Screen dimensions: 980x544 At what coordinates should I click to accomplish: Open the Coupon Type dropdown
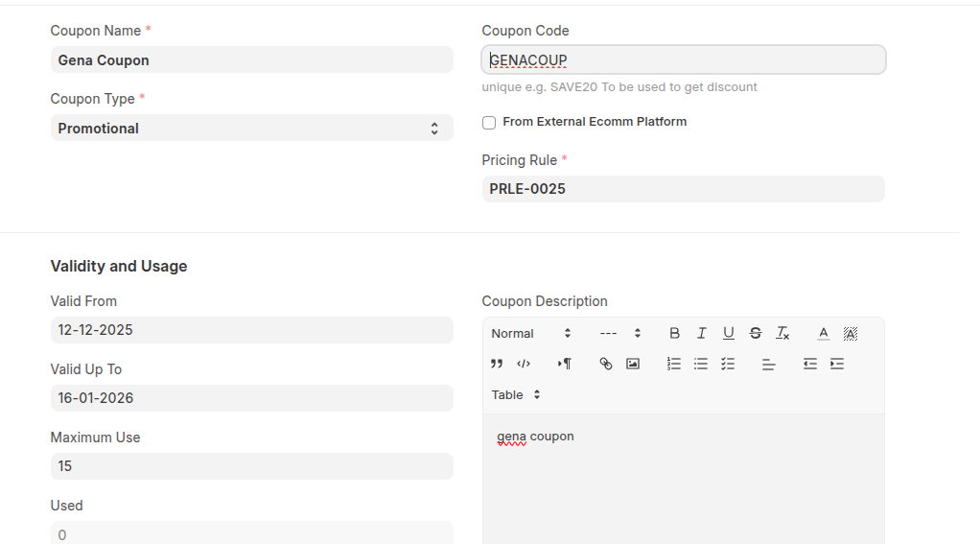pyautogui.click(x=251, y=129)
